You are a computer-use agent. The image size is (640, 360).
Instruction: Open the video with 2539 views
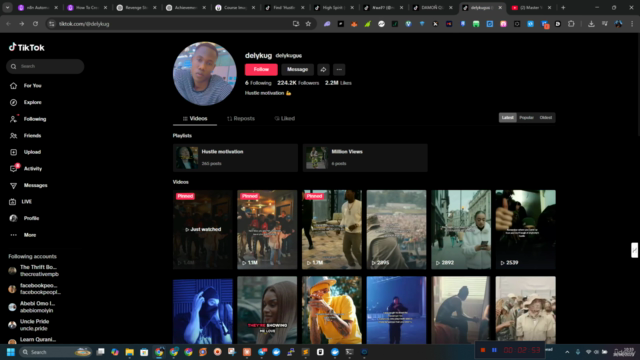click(525, 229)
